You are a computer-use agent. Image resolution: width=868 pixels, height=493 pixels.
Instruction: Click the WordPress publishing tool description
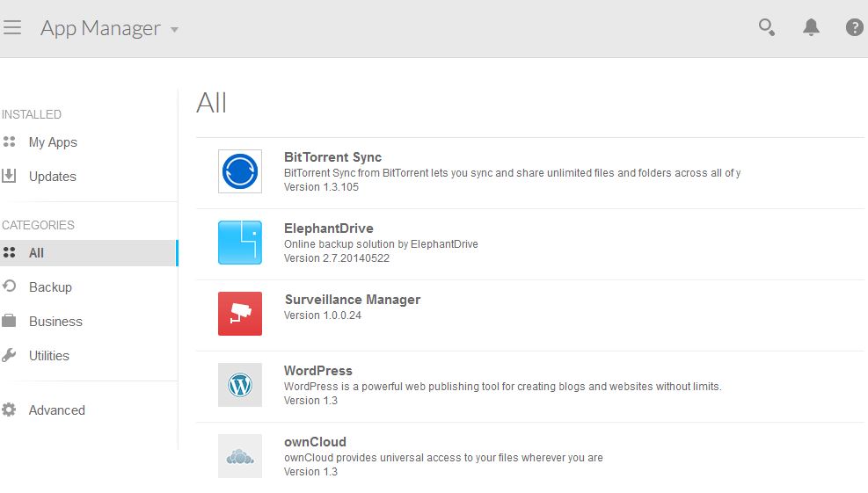pyautogui.click(x=503, y=386)
